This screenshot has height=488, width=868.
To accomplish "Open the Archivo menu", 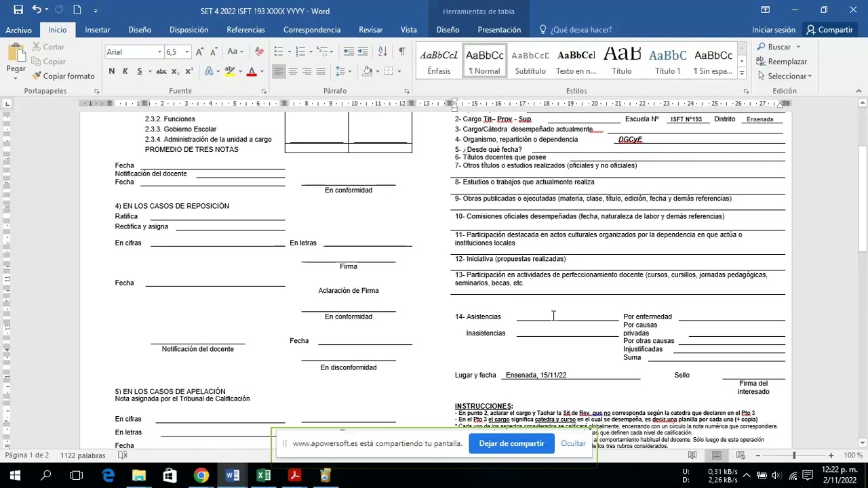I will (x=18, y=30).
